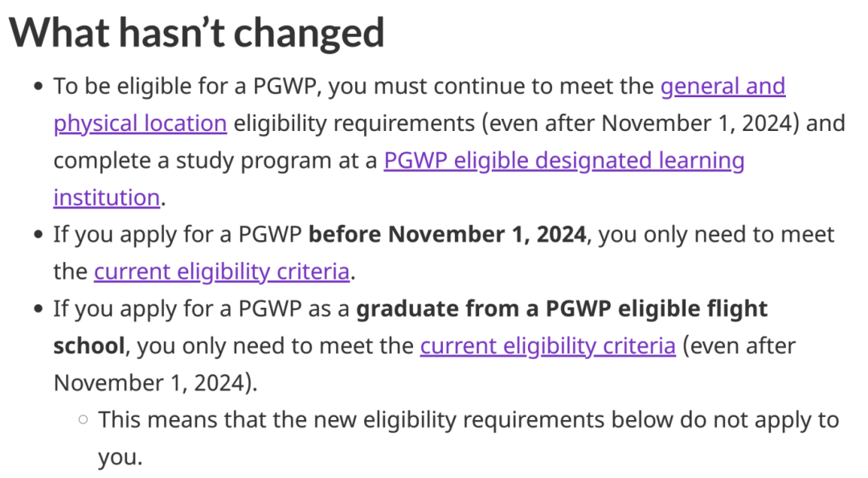
Task: Click text "requirements below do not apply to"
Action: click(651, 420)
